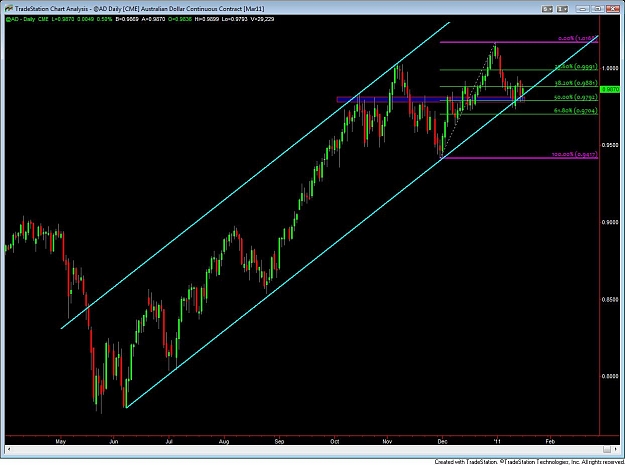Image resolution: width=625 pixels, height=465 pixels.
Task: Select the '@AD - Daily CME' status line text
Action: tap(27, 19)
